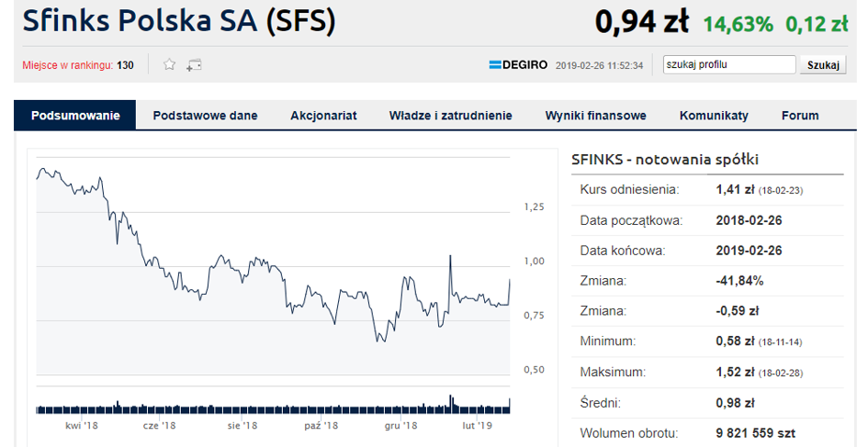Open the DEGIRO broker logo link
This screenshot has width=868, height=447.
[x=518, y=65]
